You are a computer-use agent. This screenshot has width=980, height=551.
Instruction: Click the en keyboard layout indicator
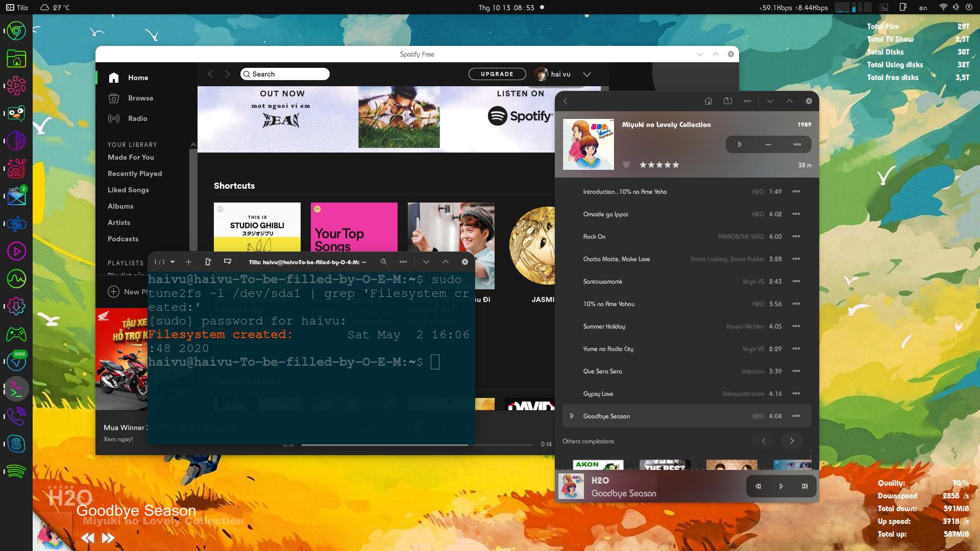point(923,8)
